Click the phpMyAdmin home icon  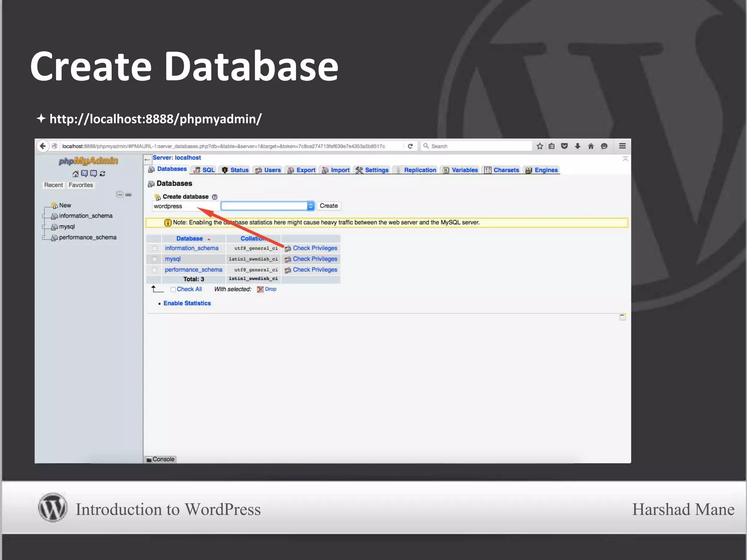[76, 174]
